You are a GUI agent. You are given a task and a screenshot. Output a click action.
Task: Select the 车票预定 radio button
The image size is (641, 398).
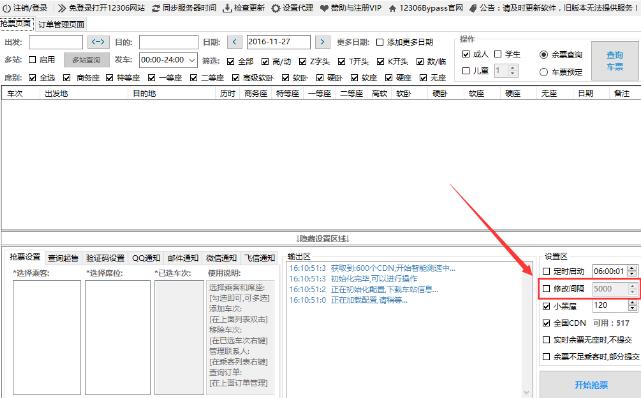543,72
